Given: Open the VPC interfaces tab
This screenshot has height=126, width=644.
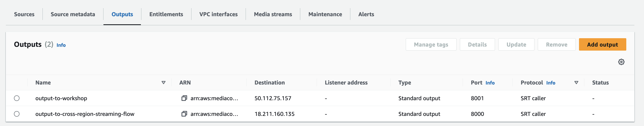Looking at the screenshot, I should tap(219, 14).
